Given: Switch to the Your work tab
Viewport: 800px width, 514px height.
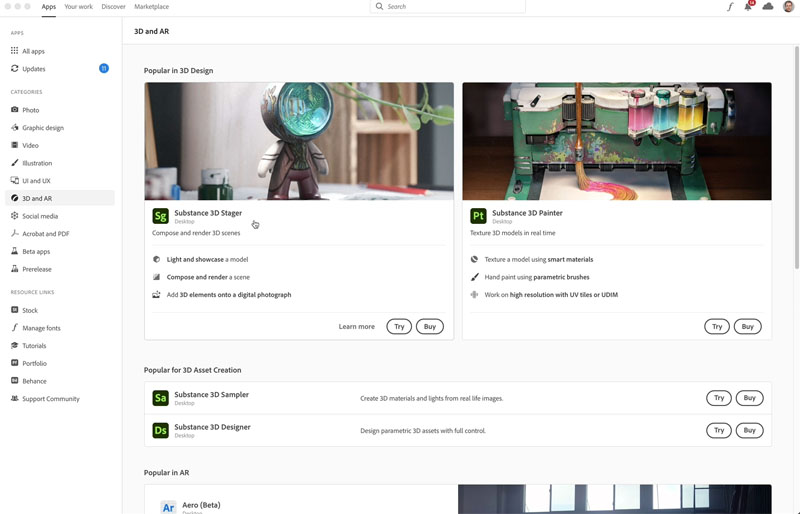Looking at the screenshot, I should click(79, 7).
